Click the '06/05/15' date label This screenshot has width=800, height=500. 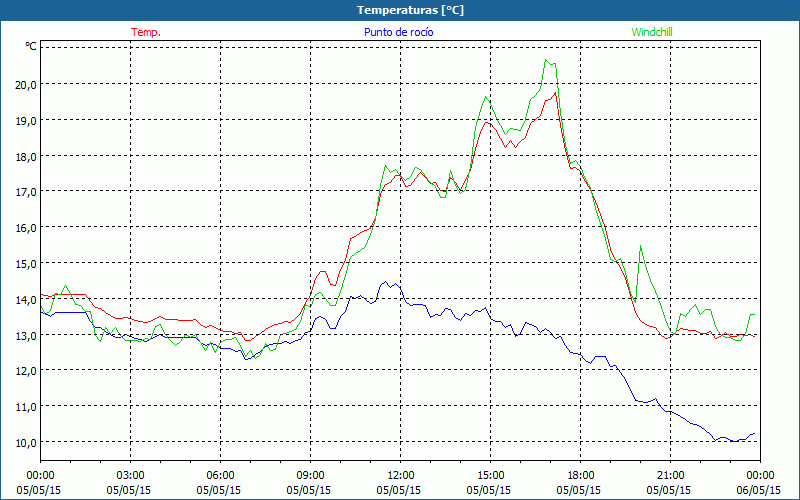coord(760,490)
